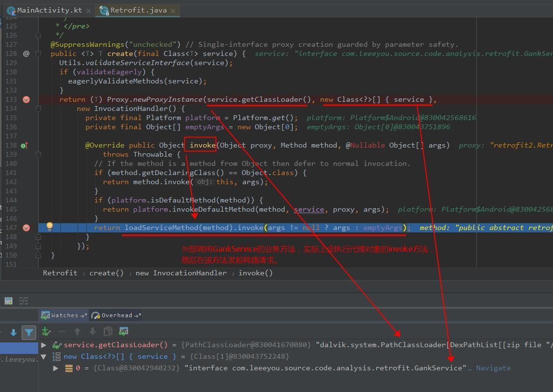553x392 pixels.
Task: Click line number 141 in the gutter
Action: [11, 173]
